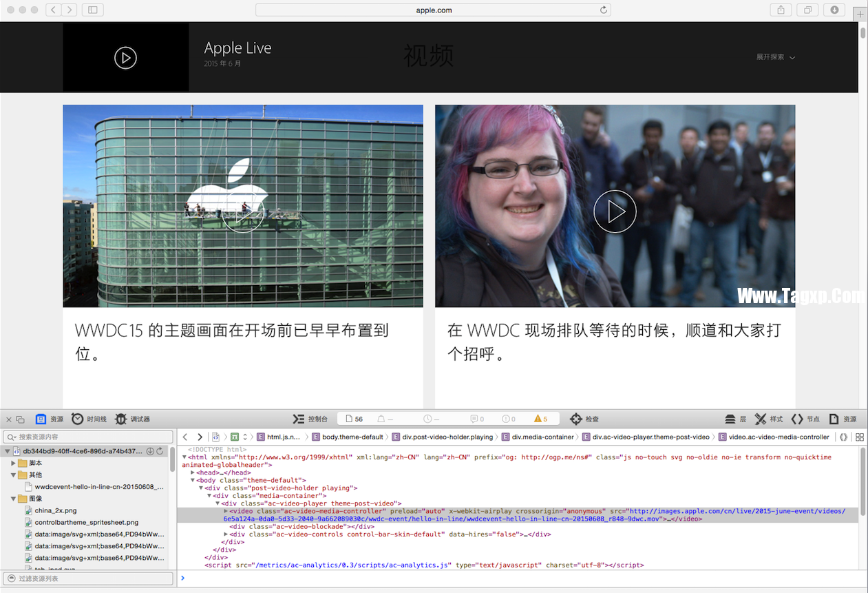This screenshot has width=868, height=593.
Task: Expand the 脚本 folder in resource tree
Action: (14, 464)
